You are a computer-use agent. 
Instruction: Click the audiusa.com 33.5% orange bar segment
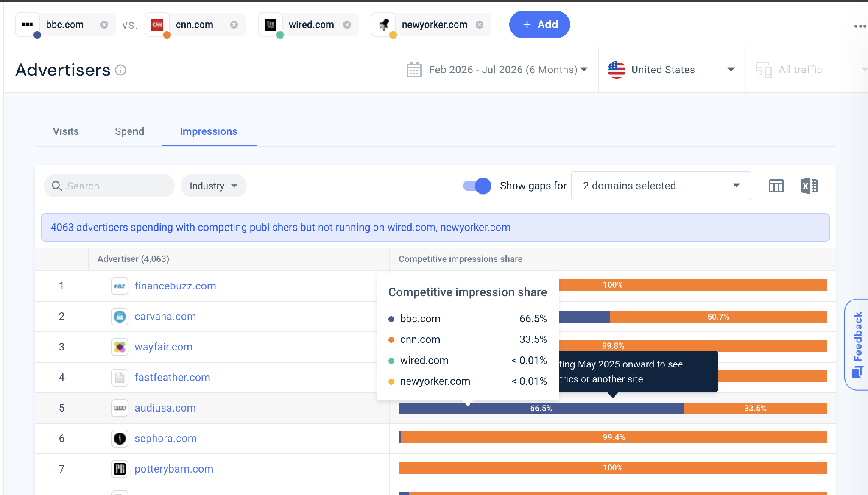pyautogui.click(x=756, y=409)
